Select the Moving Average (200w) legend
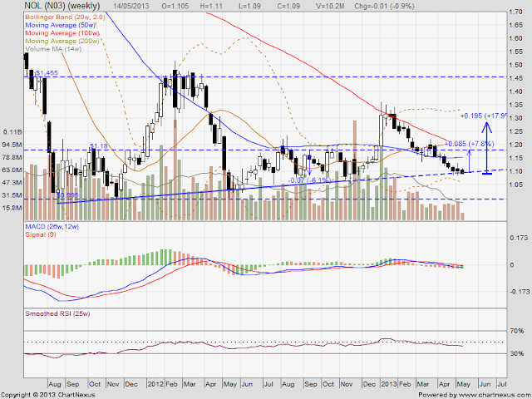 62,41
